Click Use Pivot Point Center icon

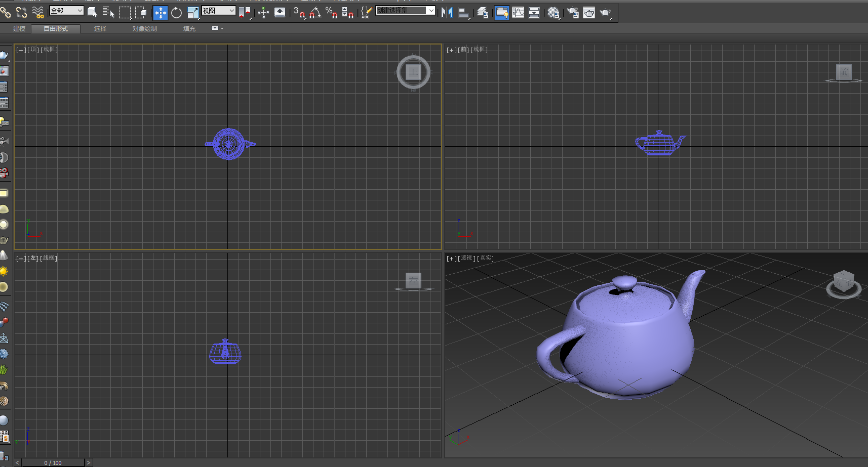[x=245, y=13]
